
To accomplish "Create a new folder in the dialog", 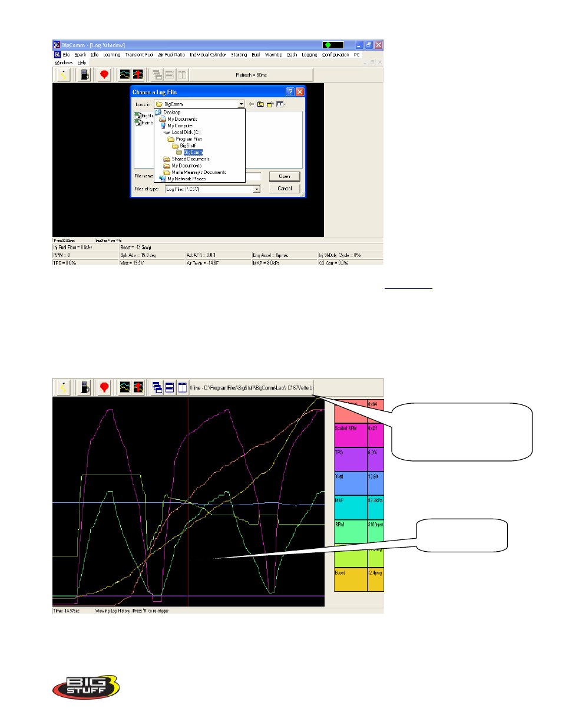I will tap(270, 104).
